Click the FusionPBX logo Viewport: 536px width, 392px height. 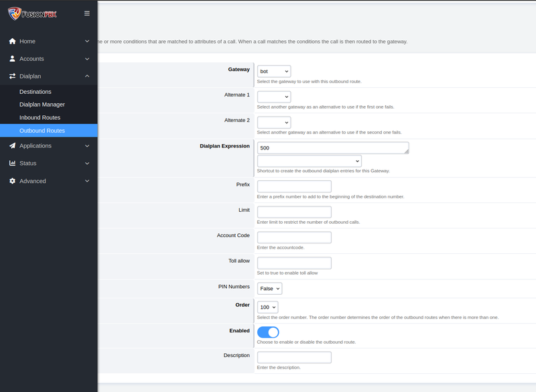coord(32,13)
